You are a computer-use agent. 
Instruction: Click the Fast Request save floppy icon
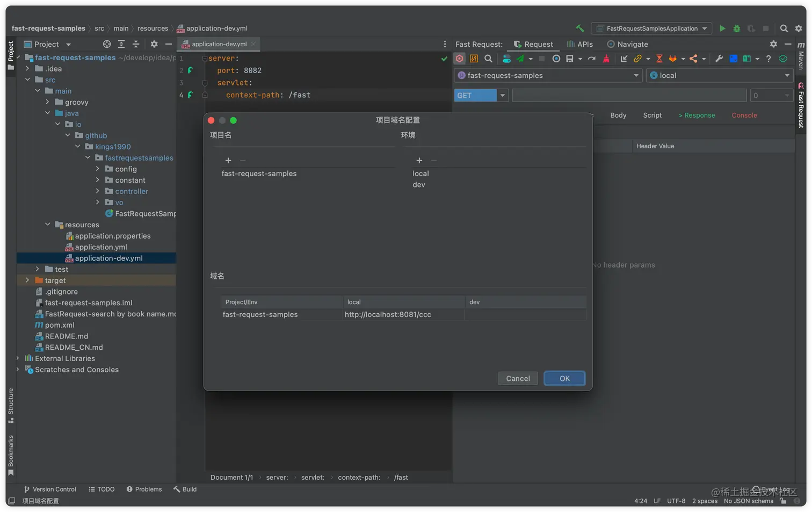click(570, 59)
